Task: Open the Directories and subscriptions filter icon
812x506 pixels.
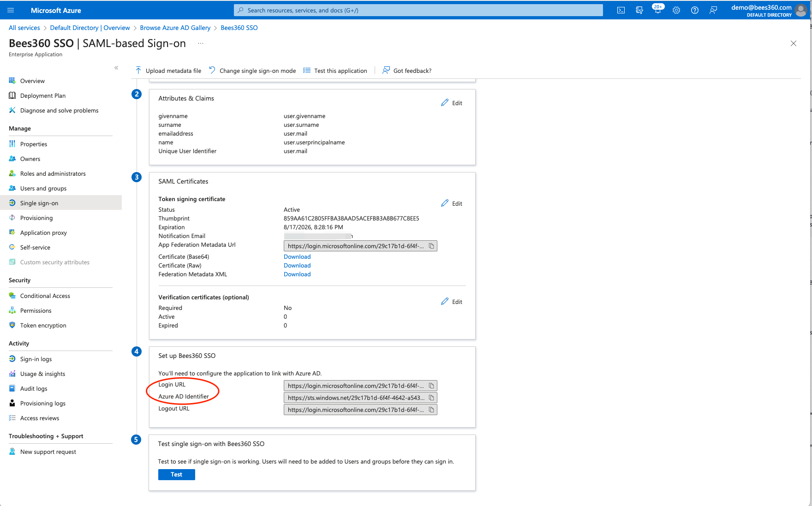Action: pyautogui.click(x=639, y=10)
